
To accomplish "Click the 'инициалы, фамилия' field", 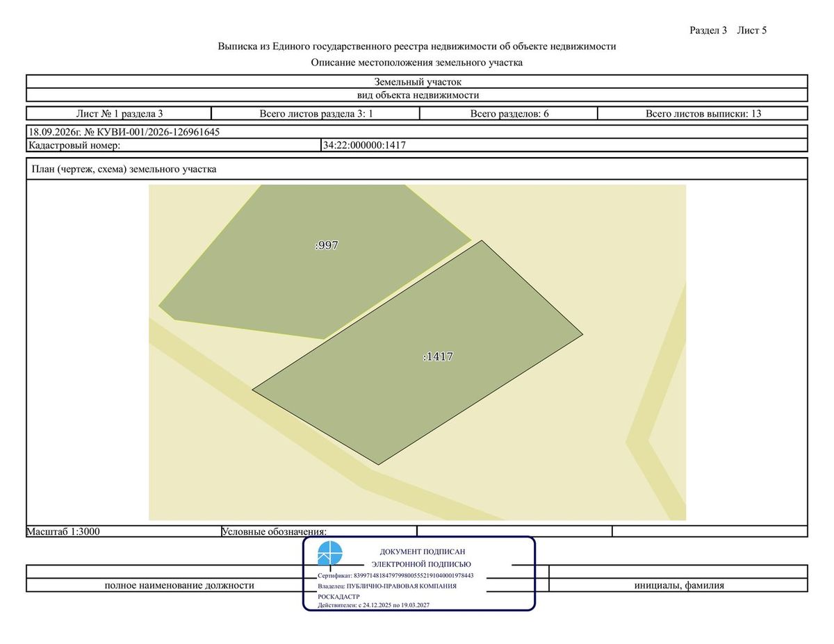I will (x=679, y=585).
